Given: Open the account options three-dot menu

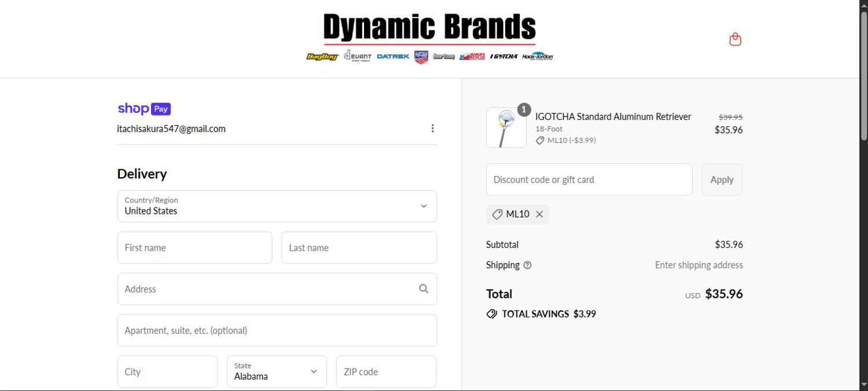Looking at the screenshot, I should [432, 129].
